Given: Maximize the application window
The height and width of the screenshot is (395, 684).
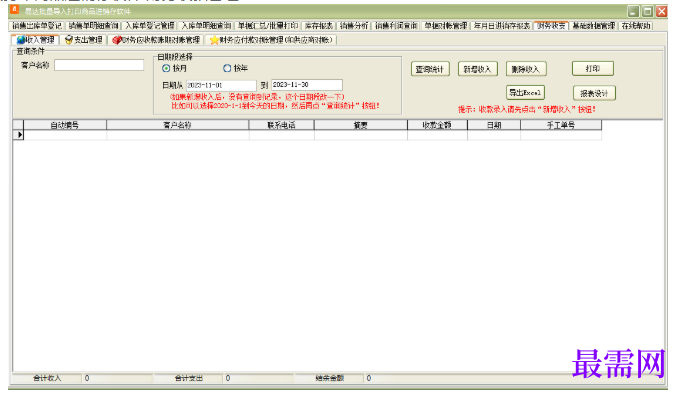Looking at the screenshot, I should tap(648, 11).
